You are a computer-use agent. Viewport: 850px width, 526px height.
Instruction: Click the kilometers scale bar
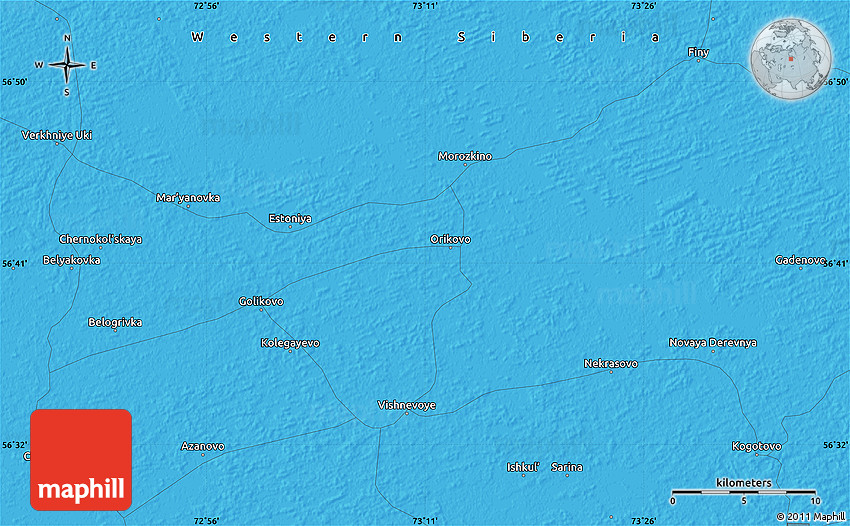(743, 494)
